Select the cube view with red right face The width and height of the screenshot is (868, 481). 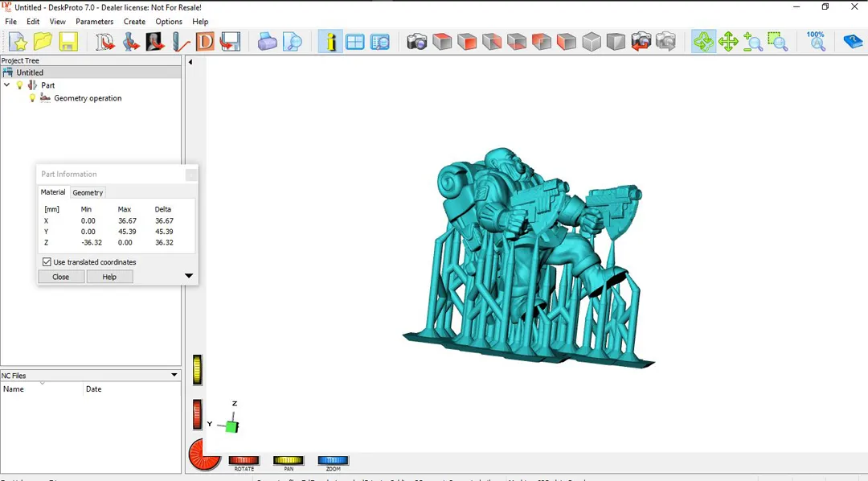[492, 42]
